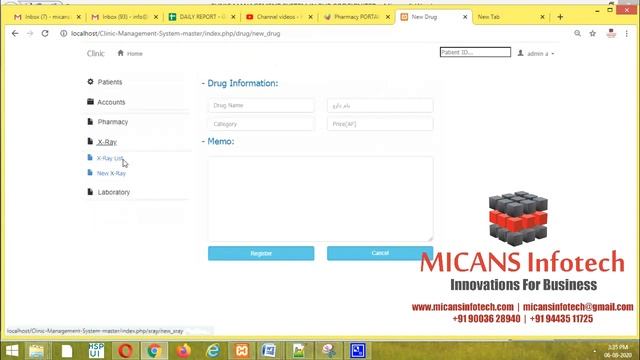The image size is (640, 360).
Task: Open the New X-Ray link
Action: [111, 173]
